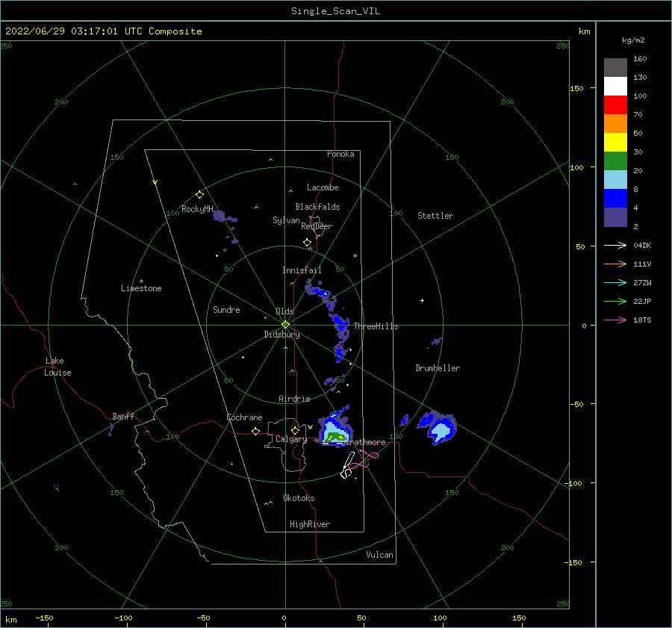672x628 pixels.
Task: Click the kg/m2 legend unit label
Action: [x=633, y=40]
